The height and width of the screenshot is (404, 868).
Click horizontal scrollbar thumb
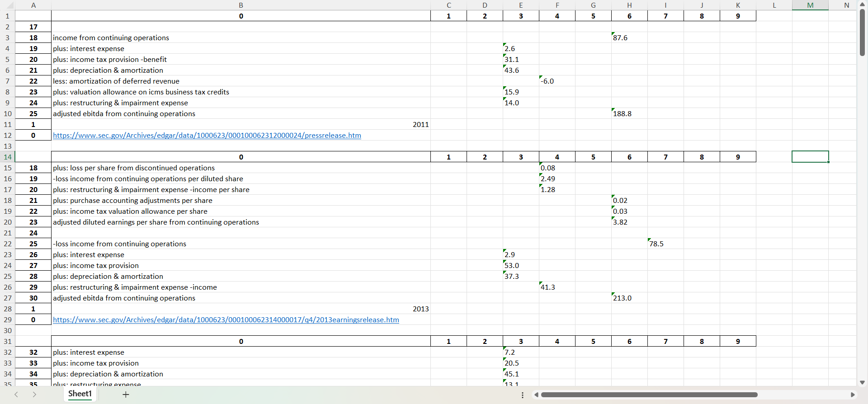pyautogui.click(x=649, y=395)
